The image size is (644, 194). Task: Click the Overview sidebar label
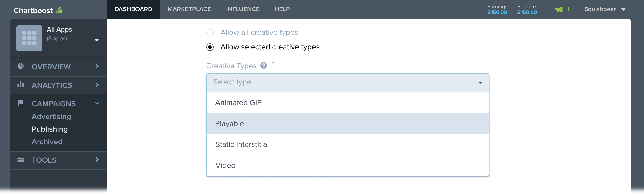pyautogui.click(x=51, y=67)
